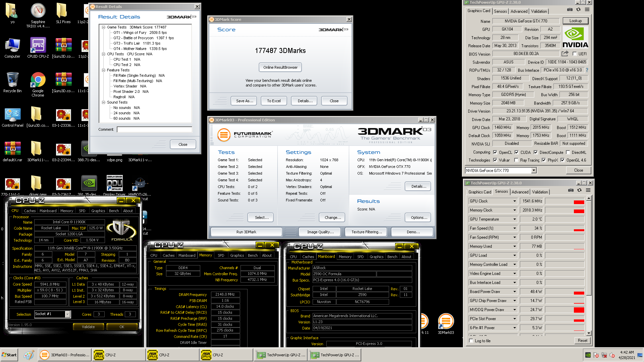Image resolution: width=644 pixels, height=362 pixels.
Task: Launch CPUID CPU-Z desktop shortcut
Action: [x=38, y=48]
